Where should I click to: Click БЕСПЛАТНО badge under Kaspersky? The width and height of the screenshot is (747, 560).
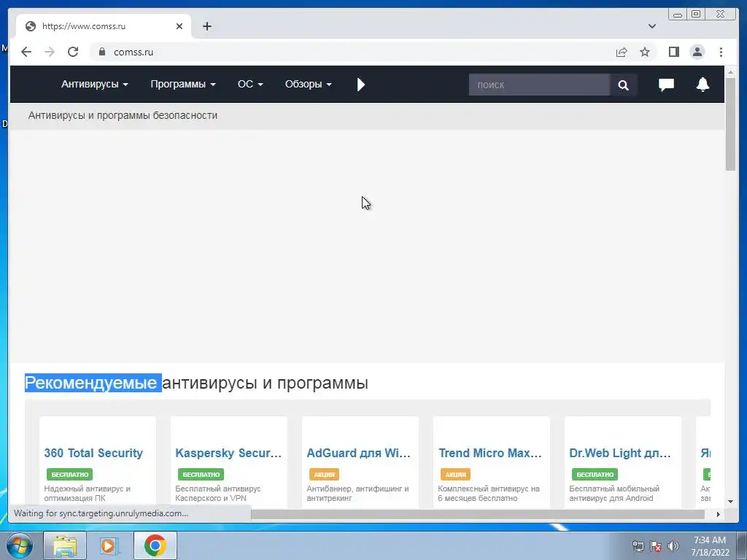point(201,474)
